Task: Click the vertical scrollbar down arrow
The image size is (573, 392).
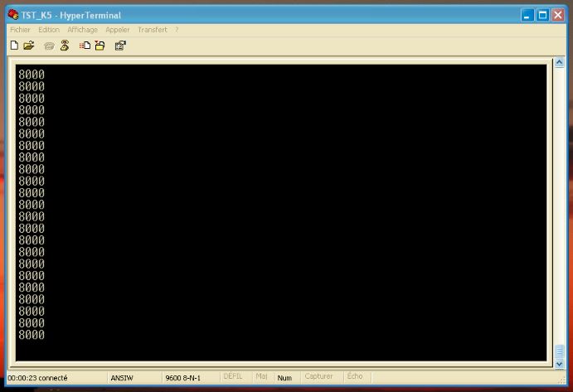Action: tap(559, 364)
